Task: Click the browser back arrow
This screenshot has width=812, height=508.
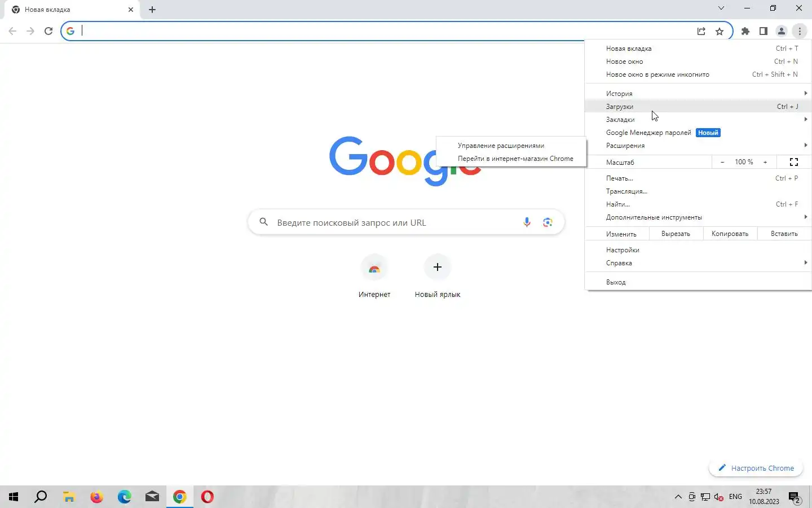Action: 12,31
